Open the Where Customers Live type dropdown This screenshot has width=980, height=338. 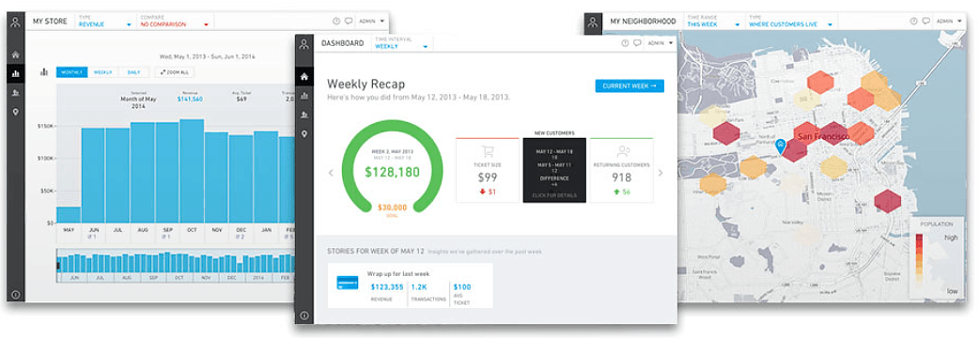[791, 22]
